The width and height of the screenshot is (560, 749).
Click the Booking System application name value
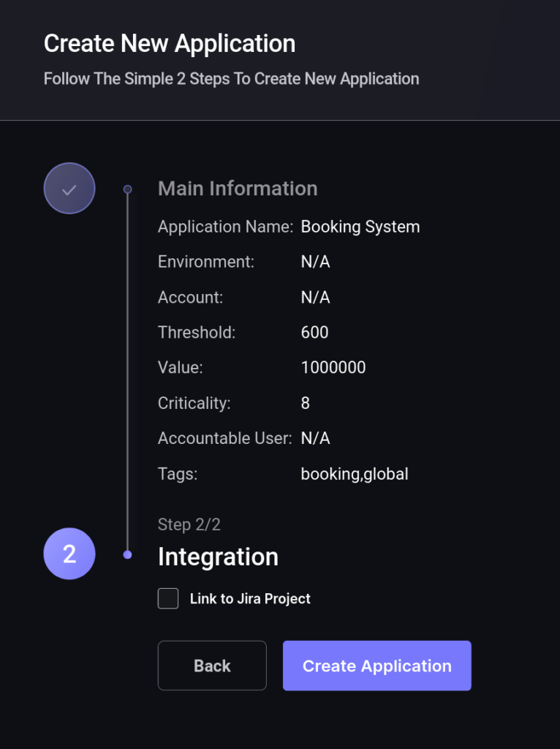pos(360,227)
